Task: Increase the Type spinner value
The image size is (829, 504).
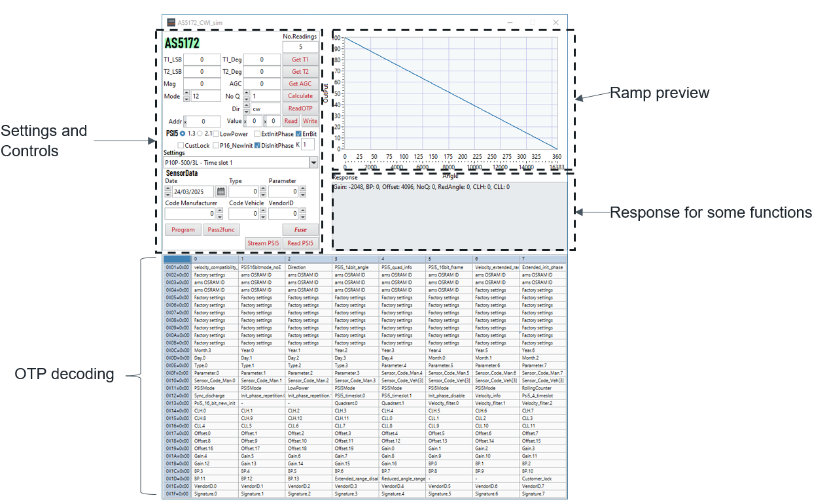Action: (263, 188)
